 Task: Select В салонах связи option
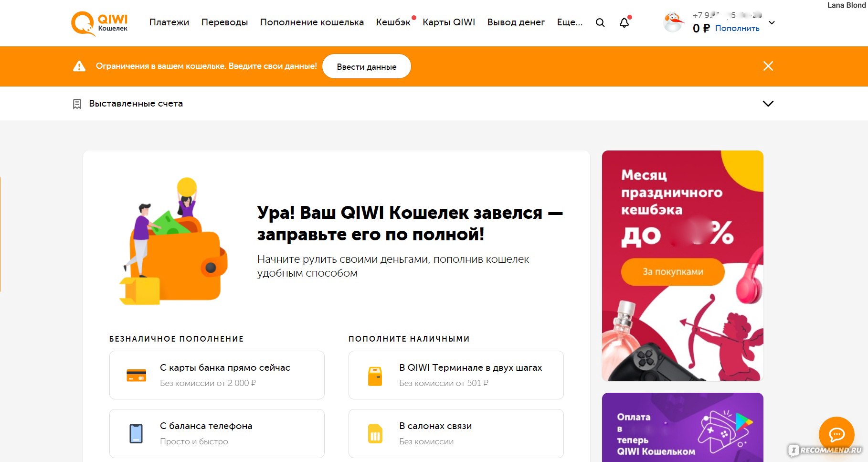pyautogui.click(x=456, y=433)
